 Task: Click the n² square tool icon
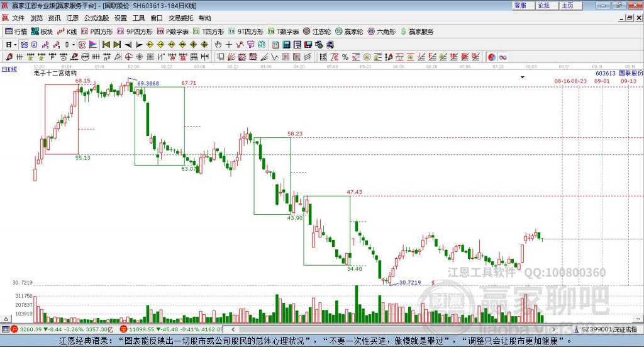[107, 57]
